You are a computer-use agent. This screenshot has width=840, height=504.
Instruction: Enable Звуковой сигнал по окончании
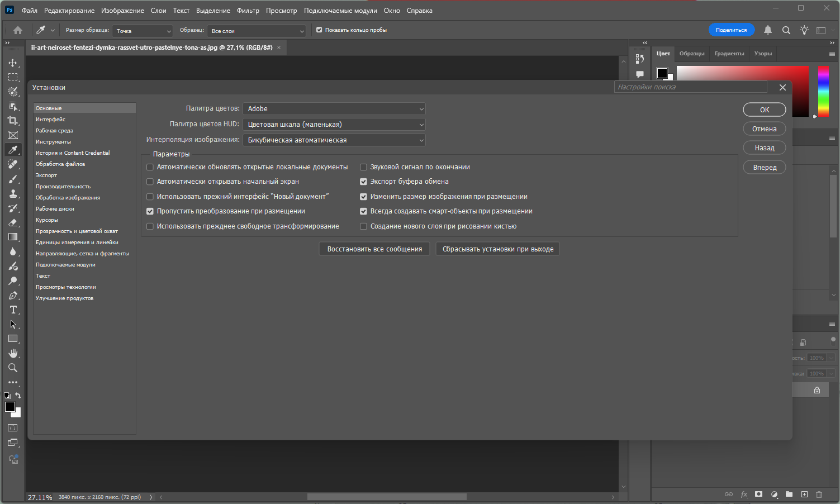point(363,167)
